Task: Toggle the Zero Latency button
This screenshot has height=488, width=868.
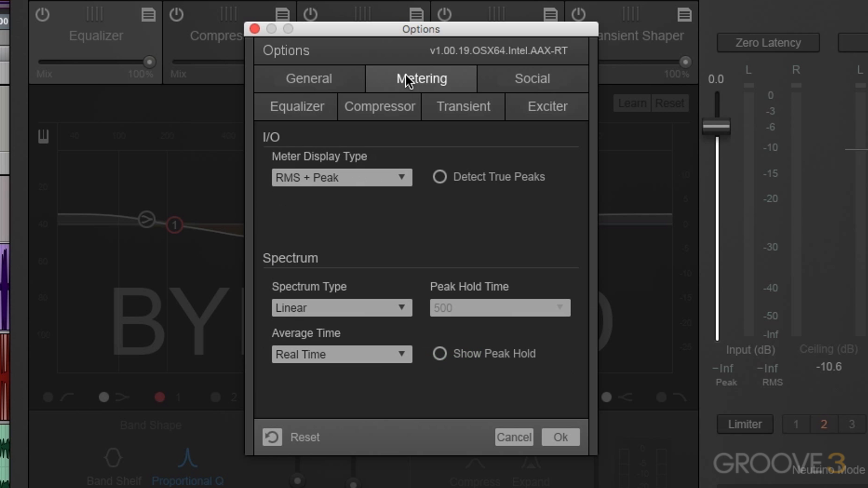Action: [768, 43]
